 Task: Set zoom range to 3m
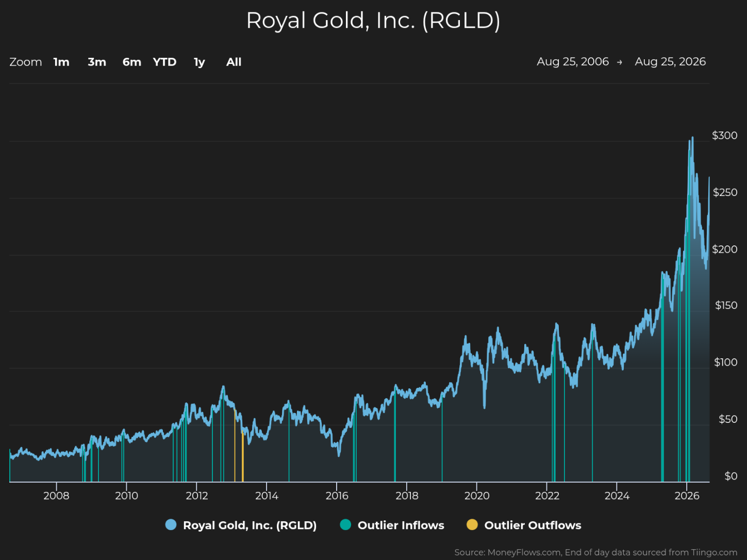click(97, 62)
